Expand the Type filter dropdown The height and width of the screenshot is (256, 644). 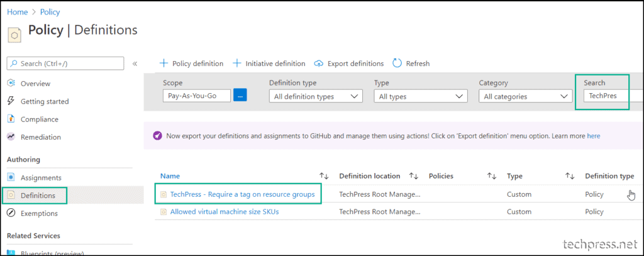click(421, 97)
